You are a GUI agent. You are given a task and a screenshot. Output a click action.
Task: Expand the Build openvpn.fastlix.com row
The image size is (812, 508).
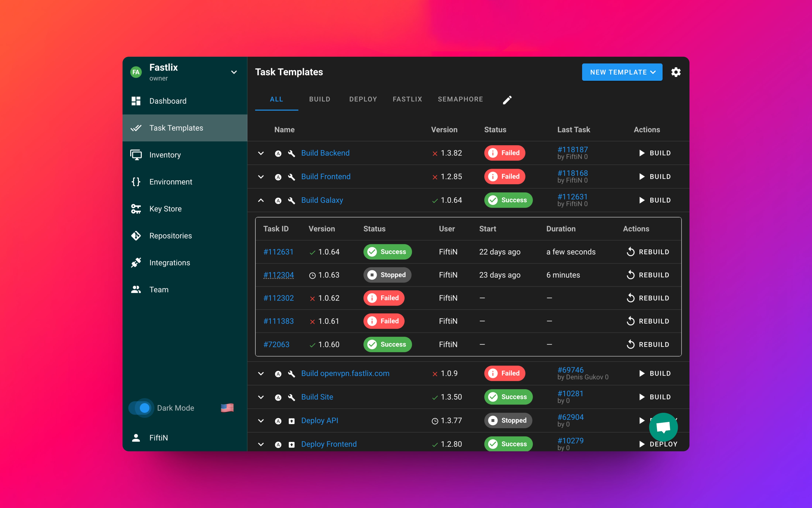coord(261,374)
